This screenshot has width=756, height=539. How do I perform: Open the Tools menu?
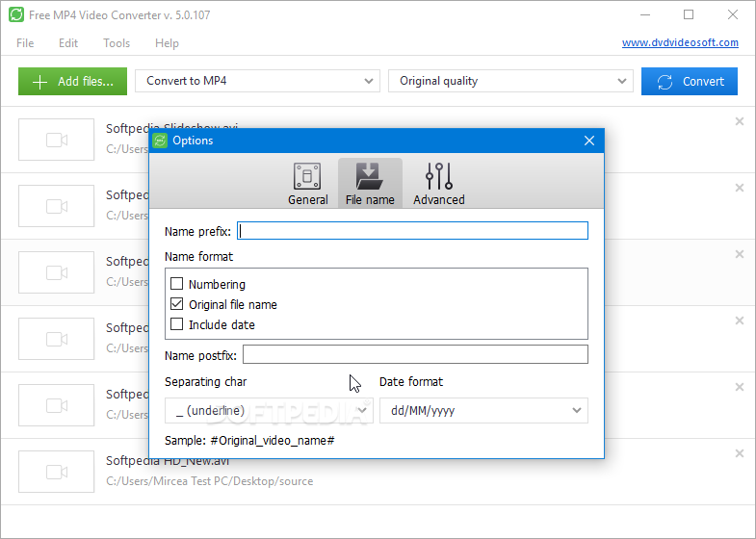click(x=117, y=43)
